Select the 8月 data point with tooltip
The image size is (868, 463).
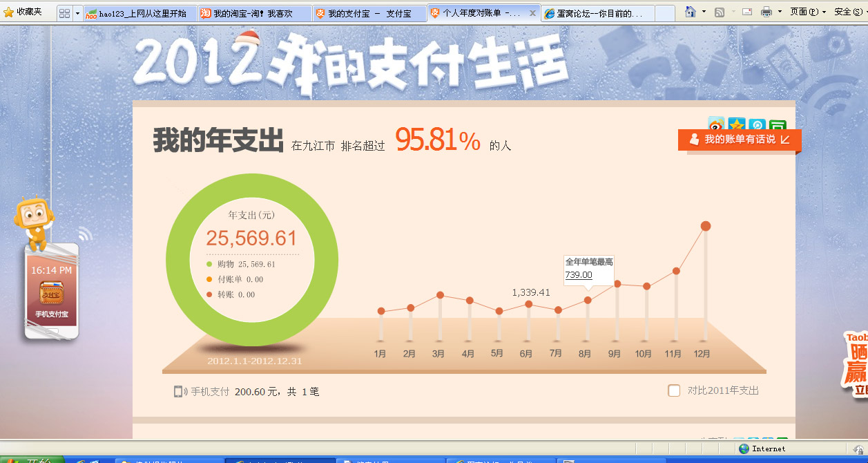click(x=588, y=300)
